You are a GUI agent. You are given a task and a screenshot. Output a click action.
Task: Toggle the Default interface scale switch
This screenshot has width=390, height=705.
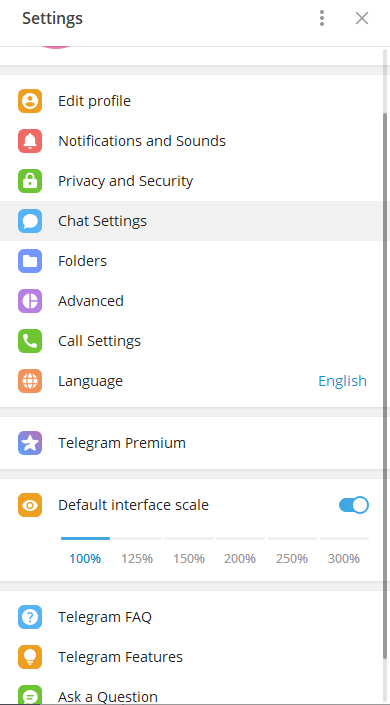pos(354,505)
